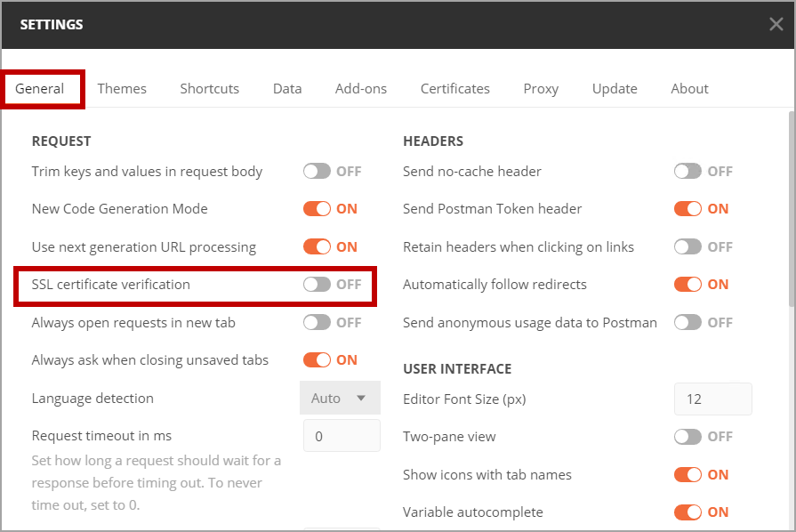The width and height of the screenshot is (796, 532).
Task: Switch to the Themes tab
Action: click(122, 89)
